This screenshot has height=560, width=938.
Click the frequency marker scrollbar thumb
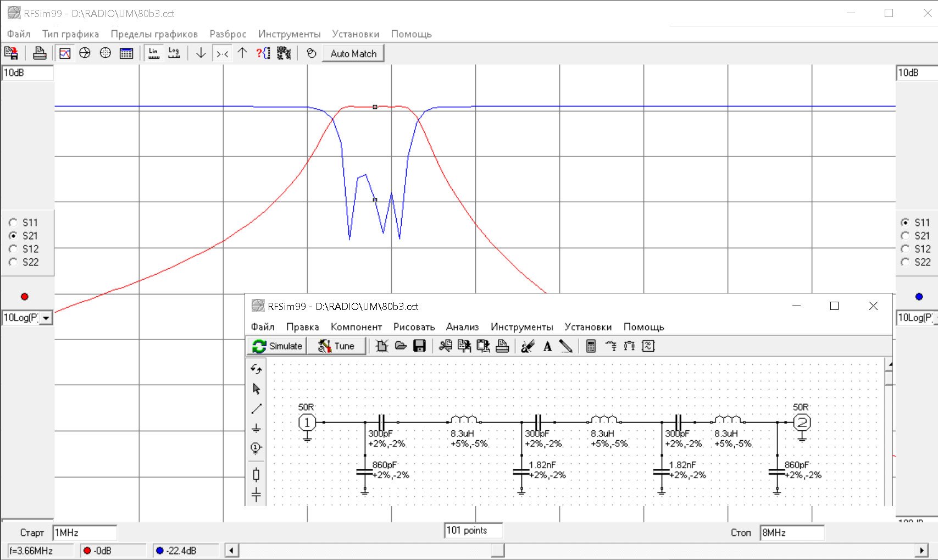point(498,551)
